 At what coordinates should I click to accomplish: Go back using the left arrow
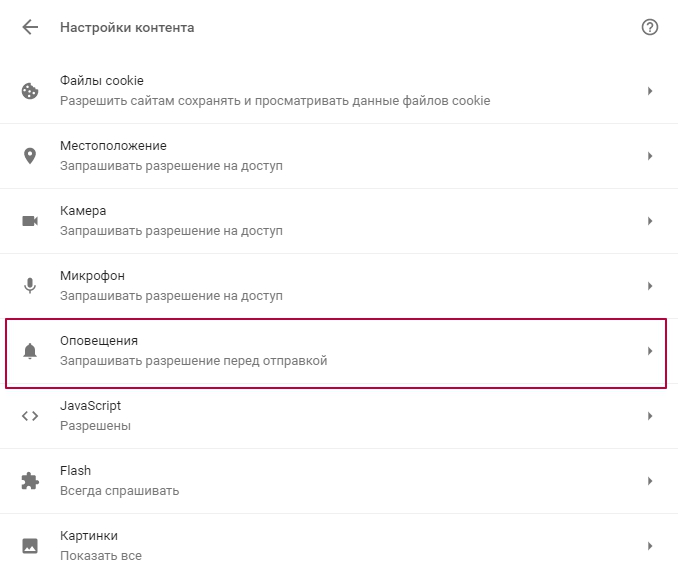tap(30, 27)
